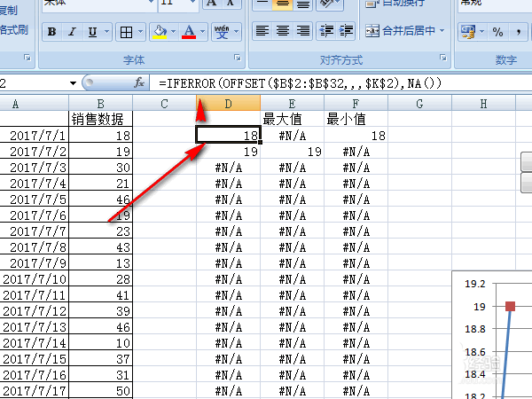Center text horizontally in cell
Viewport: 532px width, 399px height.
point(283,31)
